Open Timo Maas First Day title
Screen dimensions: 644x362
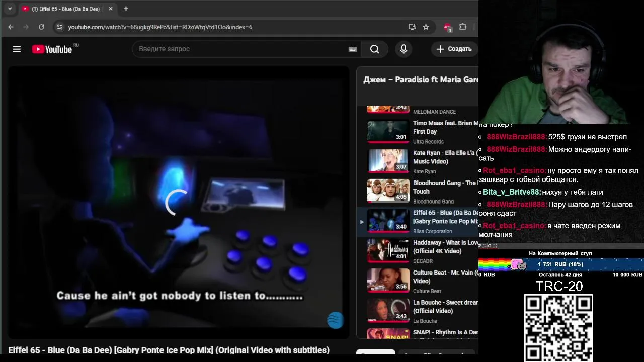(x=445, y=127)
